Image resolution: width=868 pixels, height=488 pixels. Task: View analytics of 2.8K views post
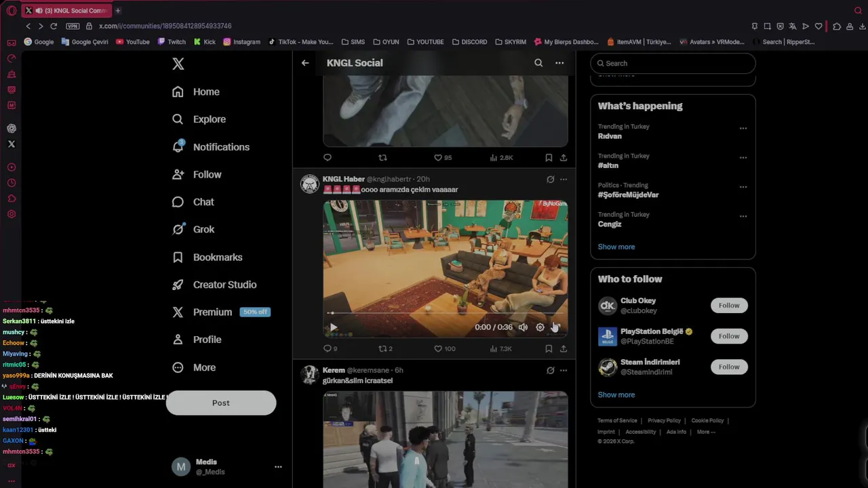(501, 158)
